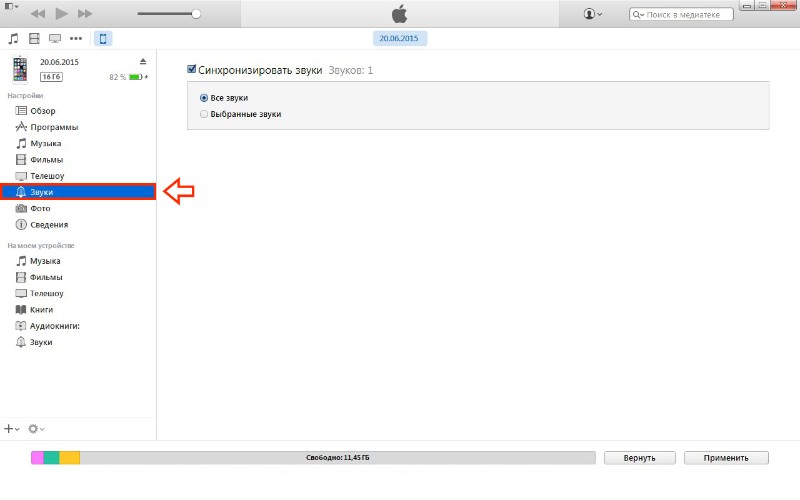Switch to the Movies library icon
Screen dimensions: 800x500
coord(34,38)
